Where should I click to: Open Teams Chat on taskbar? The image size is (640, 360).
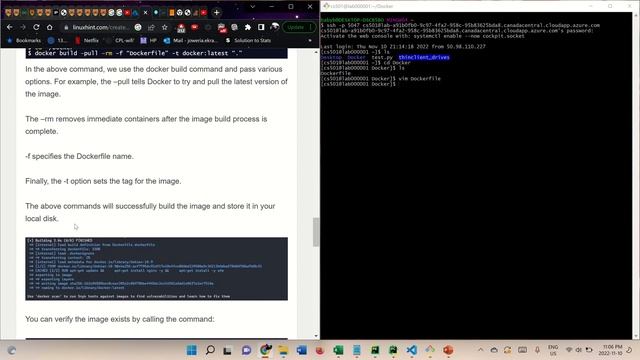point(246,350)
